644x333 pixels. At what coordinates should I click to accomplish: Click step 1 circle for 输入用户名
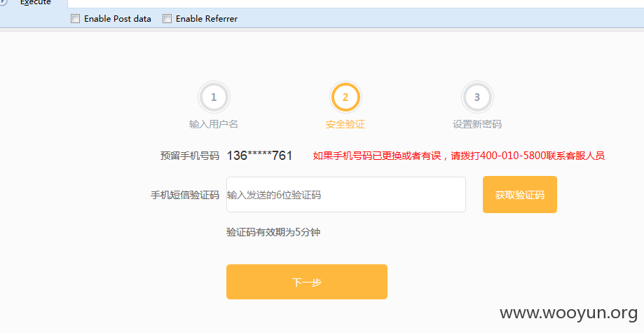pos(214,97)
